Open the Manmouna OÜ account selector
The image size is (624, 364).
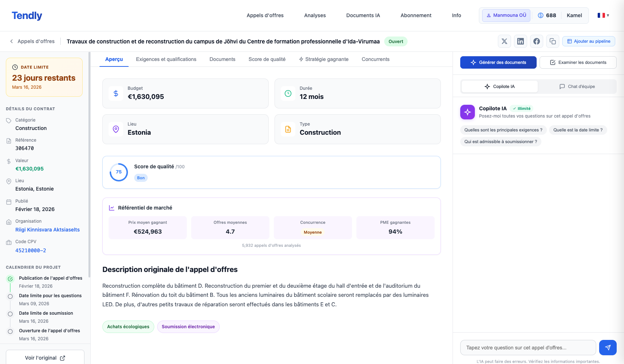tap(506, 15)
